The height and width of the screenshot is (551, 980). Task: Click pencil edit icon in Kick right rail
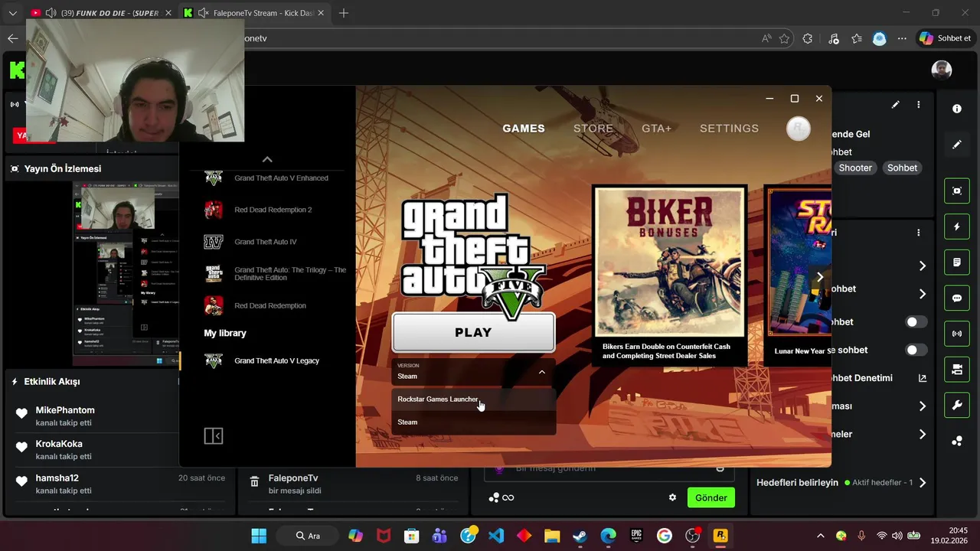tap(957, 145)
